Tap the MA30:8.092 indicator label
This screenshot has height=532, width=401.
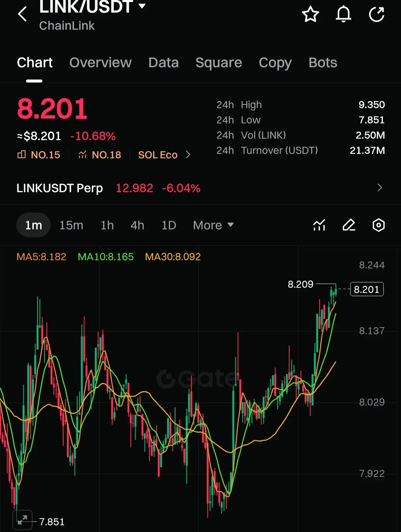tap(173, 257)
